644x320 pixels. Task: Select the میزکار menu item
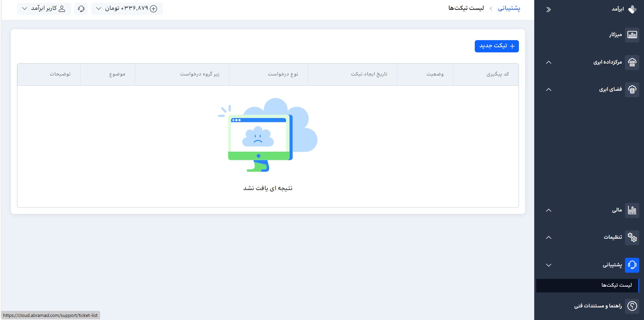coord(615,35)
